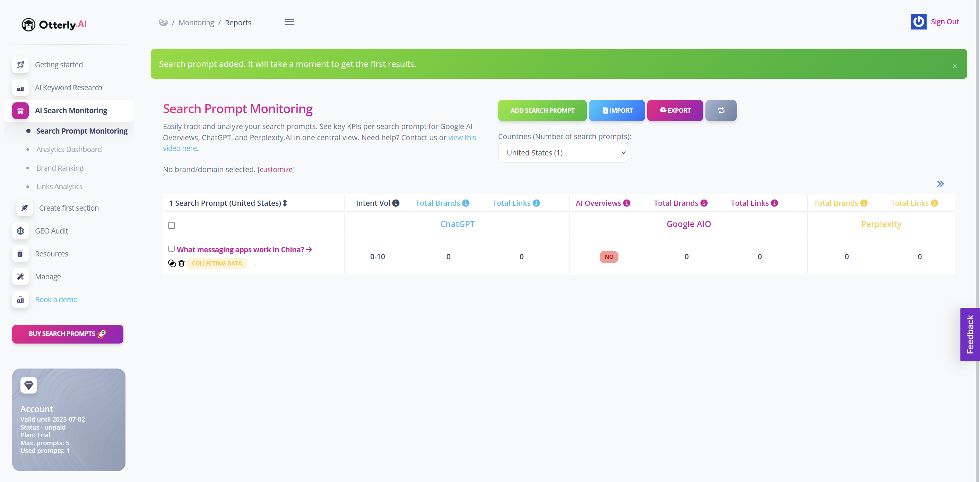This screenshot has height=482, width=980.
Task: Open Create first section menu item
Action: (x=69, y=208)
